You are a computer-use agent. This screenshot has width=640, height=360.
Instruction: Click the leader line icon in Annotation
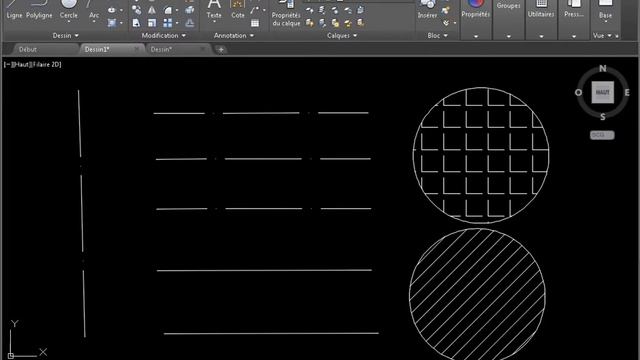255,10
